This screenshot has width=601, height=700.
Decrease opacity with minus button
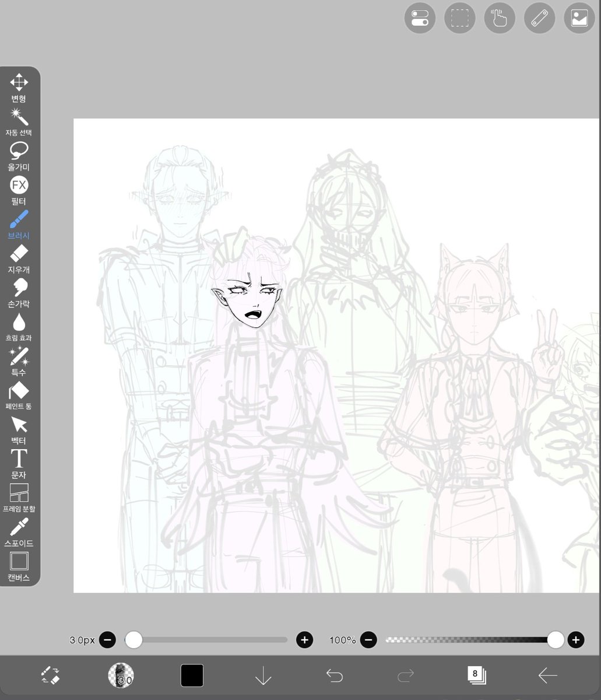pos(368,640)
